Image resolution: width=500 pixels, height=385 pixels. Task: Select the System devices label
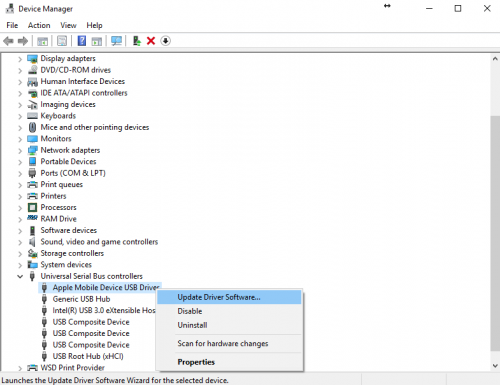(x=66, y=265)
